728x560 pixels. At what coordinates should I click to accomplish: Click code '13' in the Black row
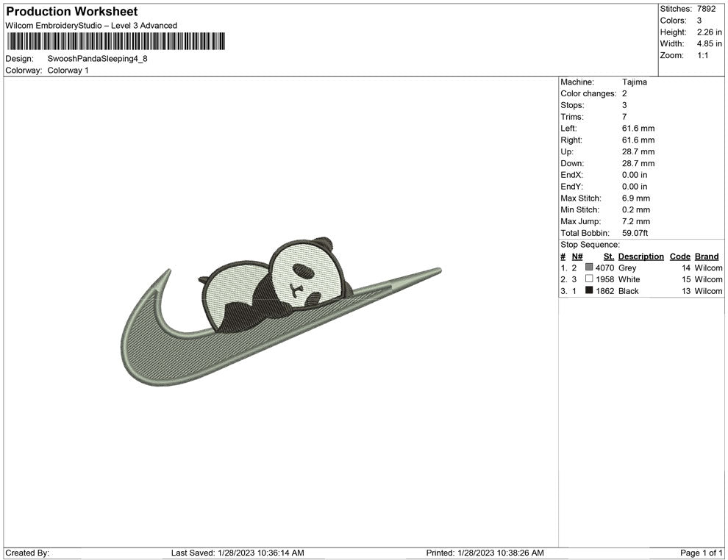686,291
